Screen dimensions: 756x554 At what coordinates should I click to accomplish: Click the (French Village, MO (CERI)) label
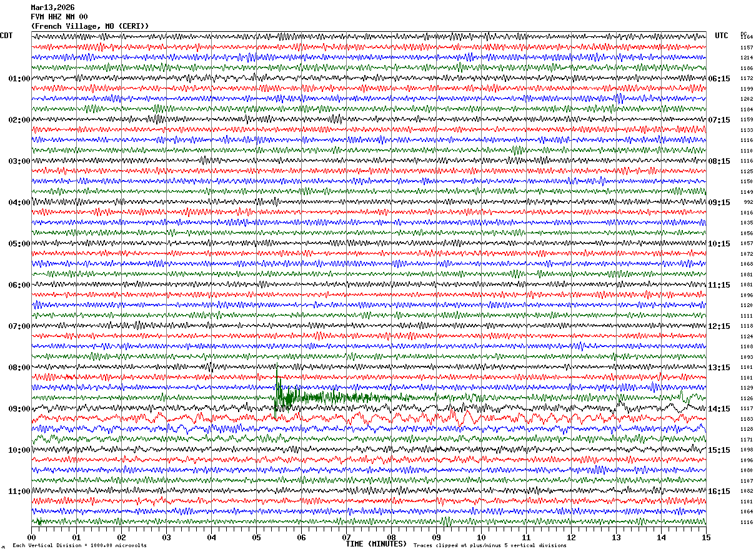90,26
